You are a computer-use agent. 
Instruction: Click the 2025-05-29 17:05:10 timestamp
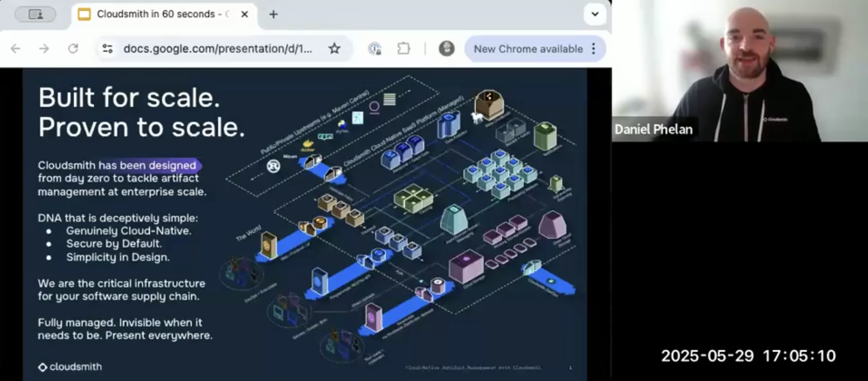pos(748,356)
